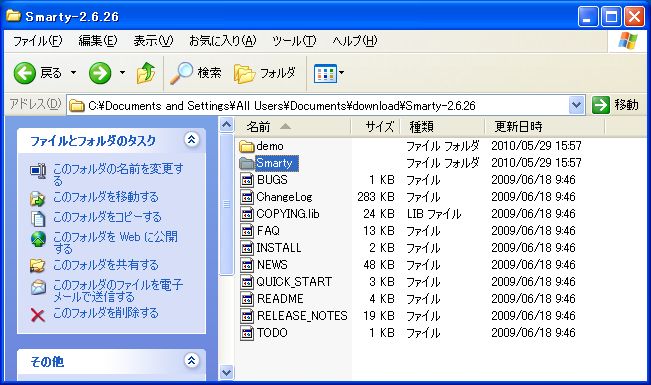Click the NEWS file icon
Image resolution: width=651 pixels, height=385 pixels.
point(247,265)
